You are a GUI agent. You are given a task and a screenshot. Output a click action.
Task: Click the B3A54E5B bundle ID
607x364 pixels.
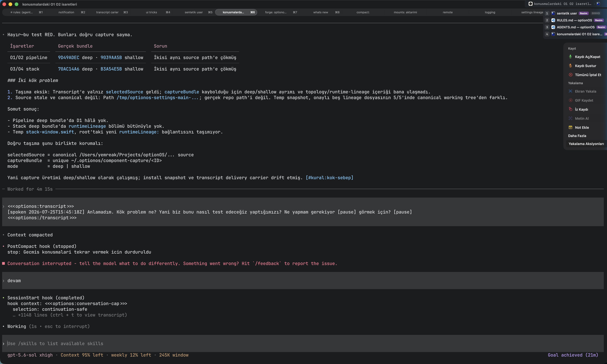point(111,69)
